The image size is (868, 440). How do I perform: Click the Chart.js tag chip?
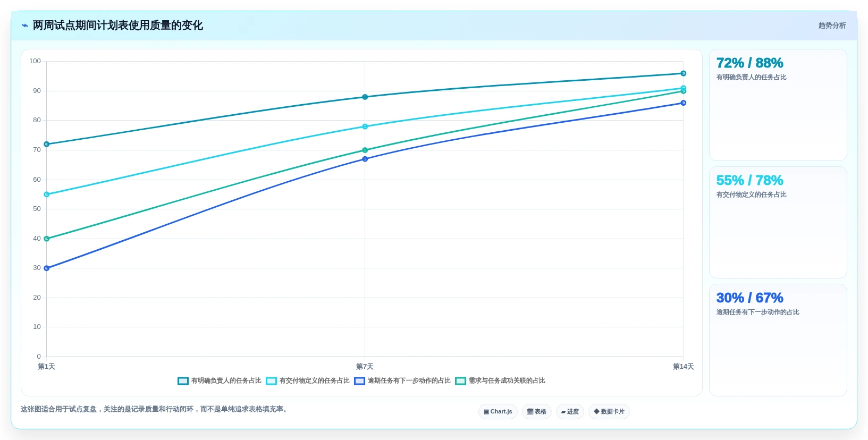498,412
